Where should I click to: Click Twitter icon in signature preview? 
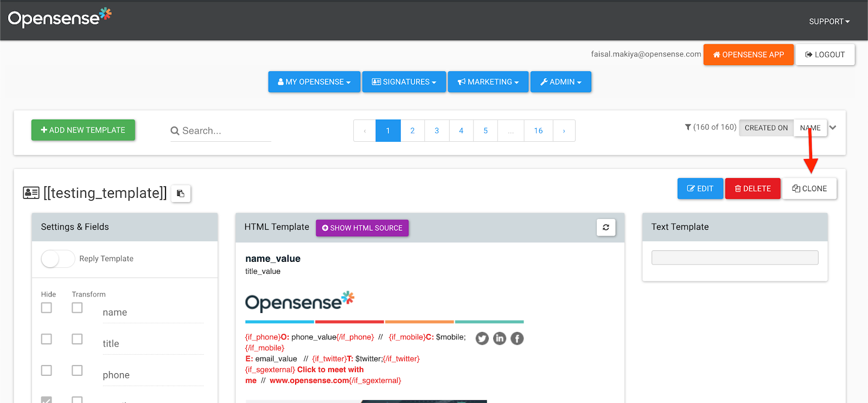coord(482,339)
